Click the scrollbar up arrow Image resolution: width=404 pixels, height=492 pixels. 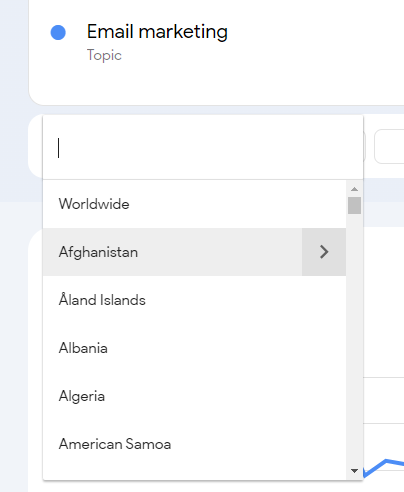point(354,189)
